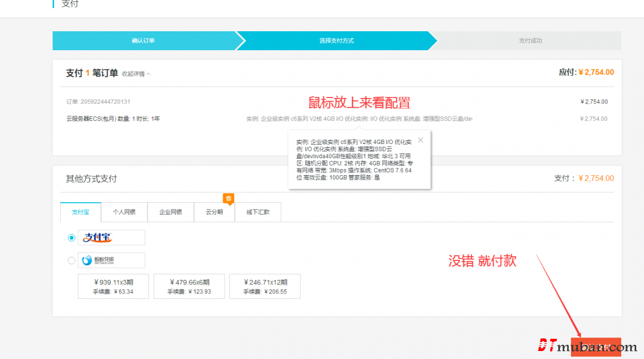Click the 支付成功 progress step
The width and height of the screenshot is (644, 359).
point(530,41)
